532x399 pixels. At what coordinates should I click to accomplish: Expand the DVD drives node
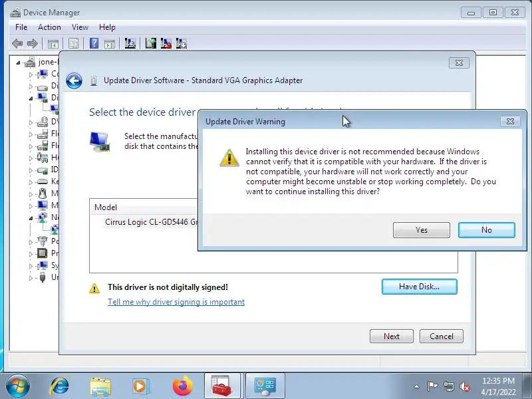click(31, 122)
